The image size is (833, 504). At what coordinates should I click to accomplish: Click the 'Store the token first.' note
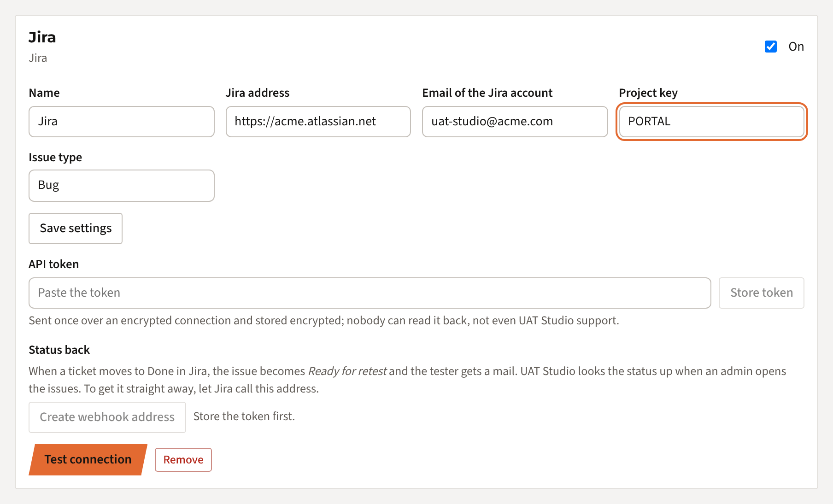(x=244, y=416)
